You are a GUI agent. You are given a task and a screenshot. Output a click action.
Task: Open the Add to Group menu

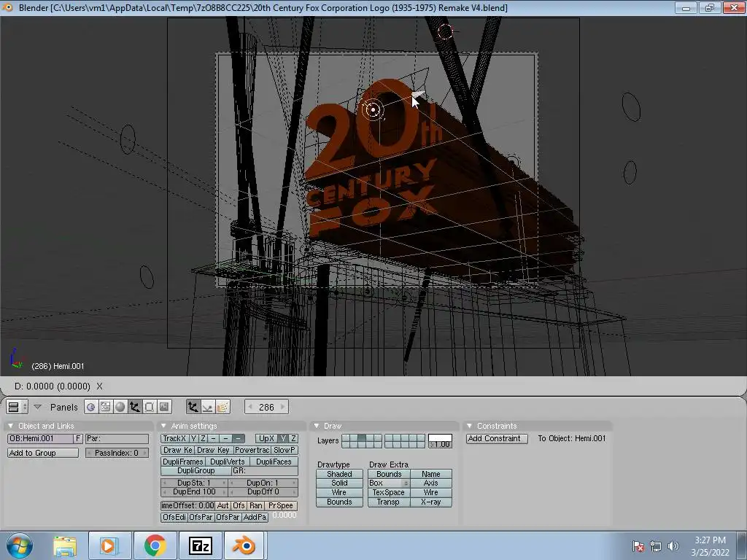(43, 453)
